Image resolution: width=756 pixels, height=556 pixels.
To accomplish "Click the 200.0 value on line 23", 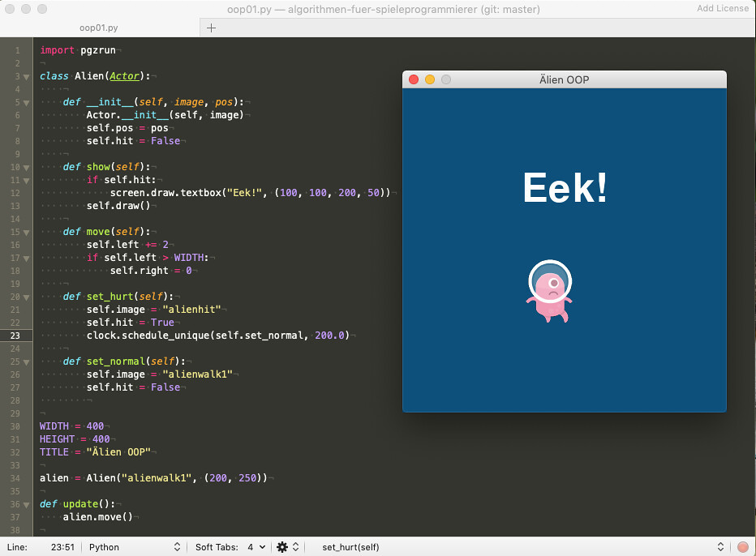I will point(329,336).
